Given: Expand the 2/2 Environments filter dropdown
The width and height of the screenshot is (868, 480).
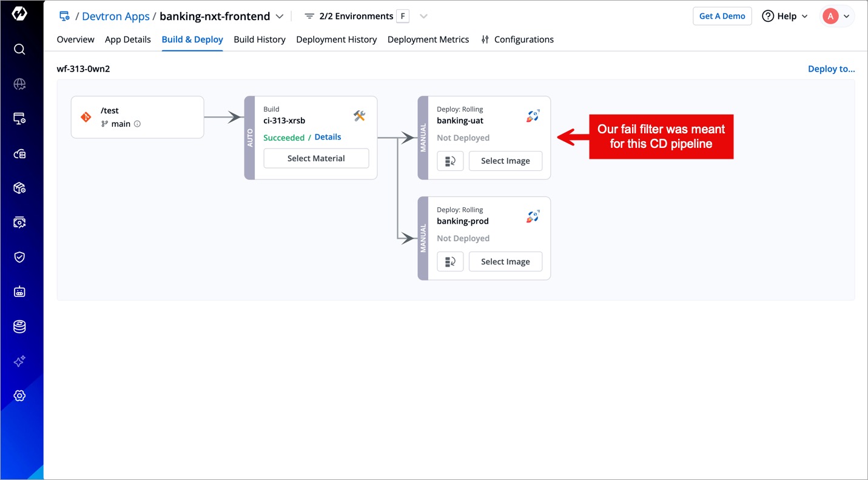Looking at the screenshot, I should [423, 16].
